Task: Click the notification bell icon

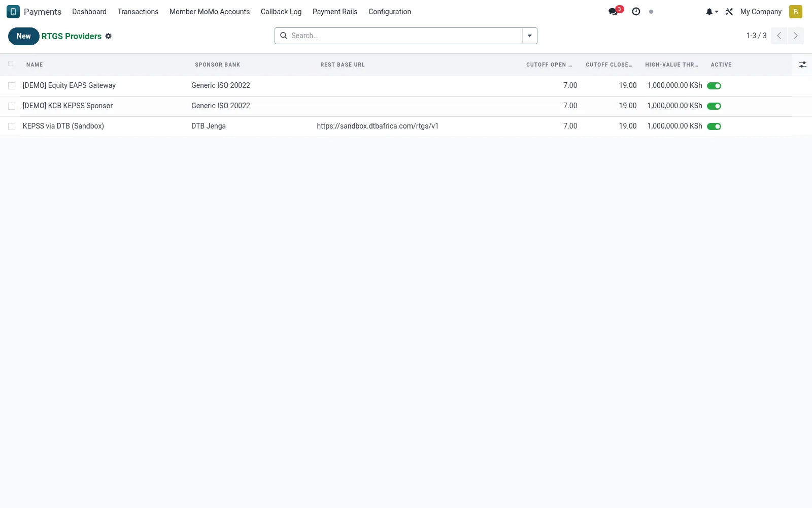Action: click(x=712, y=12)
